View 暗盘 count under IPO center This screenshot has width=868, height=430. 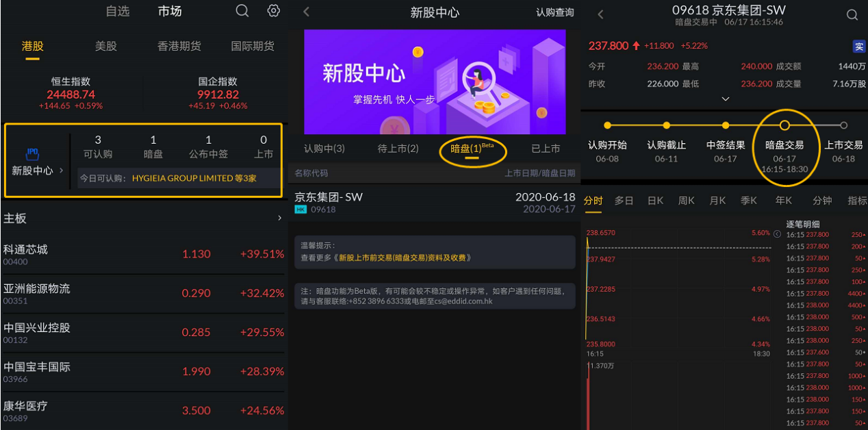[153, 147]
